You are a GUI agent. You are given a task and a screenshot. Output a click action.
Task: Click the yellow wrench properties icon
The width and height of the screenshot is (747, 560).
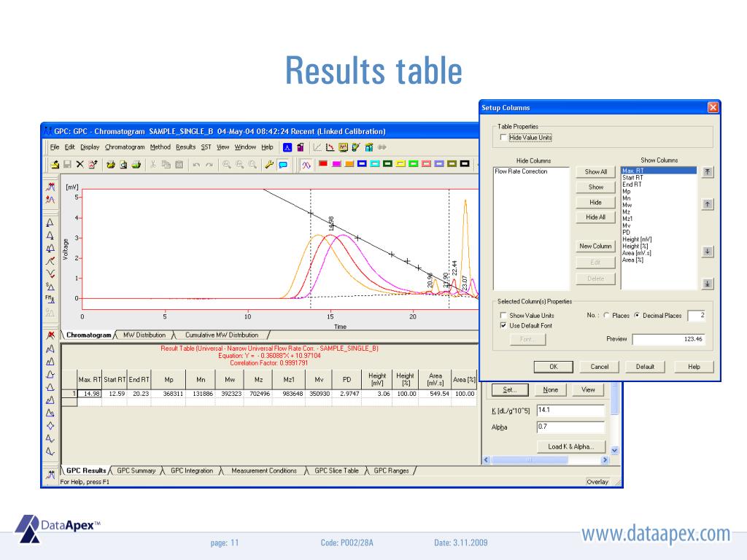click(270, 165)
